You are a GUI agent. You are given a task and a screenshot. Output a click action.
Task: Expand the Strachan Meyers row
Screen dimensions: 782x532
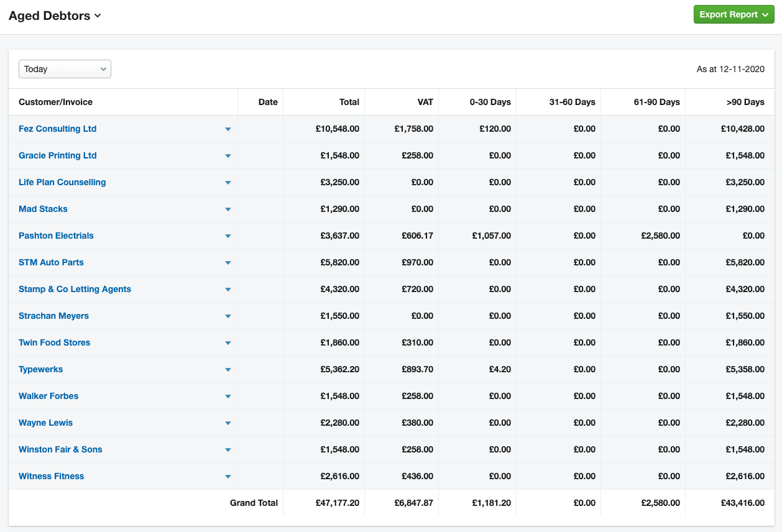(228, 316)
